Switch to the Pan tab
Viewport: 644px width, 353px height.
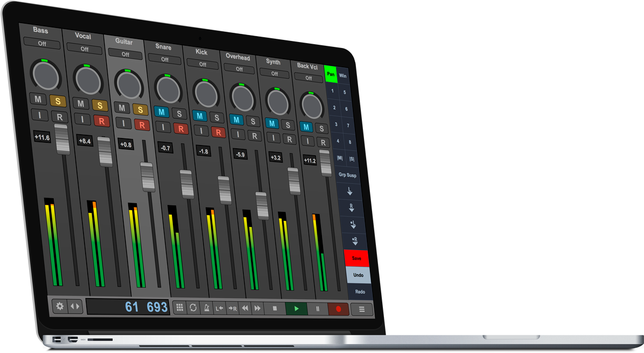[331, 74]
